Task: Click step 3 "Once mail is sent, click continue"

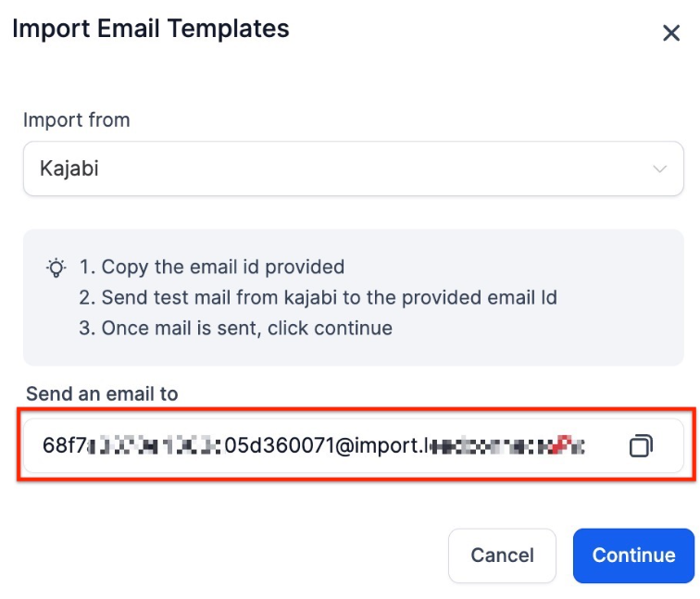Action: pos(246,328)
